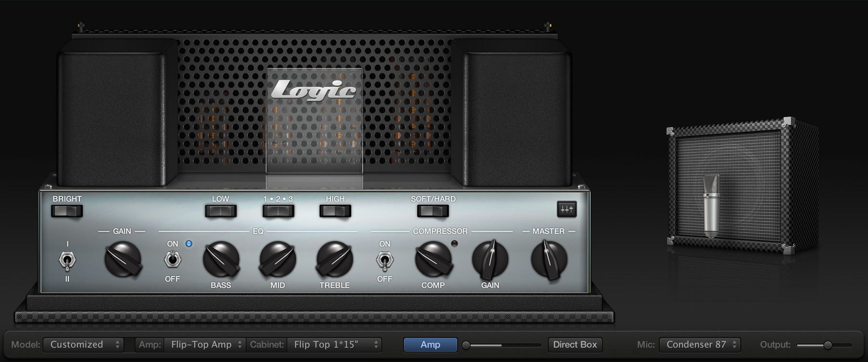The image size is (868, 362).
Task: Click the Master volume knob
Action: pyautogui.click(x=549, y=259)
